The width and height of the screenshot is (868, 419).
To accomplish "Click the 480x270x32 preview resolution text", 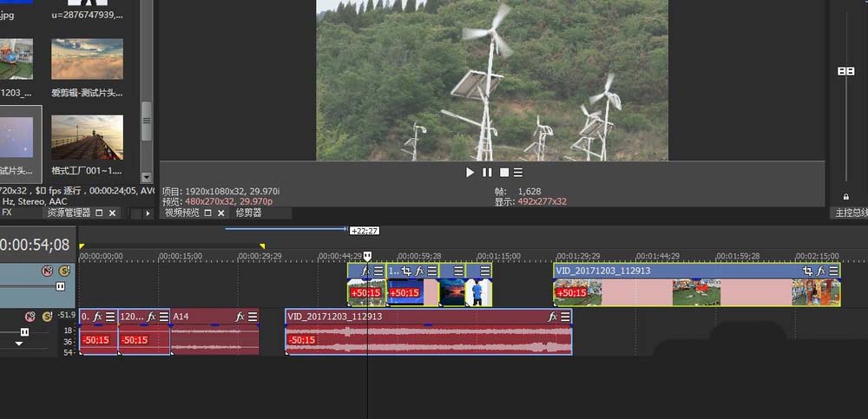I will click(228, 201).
